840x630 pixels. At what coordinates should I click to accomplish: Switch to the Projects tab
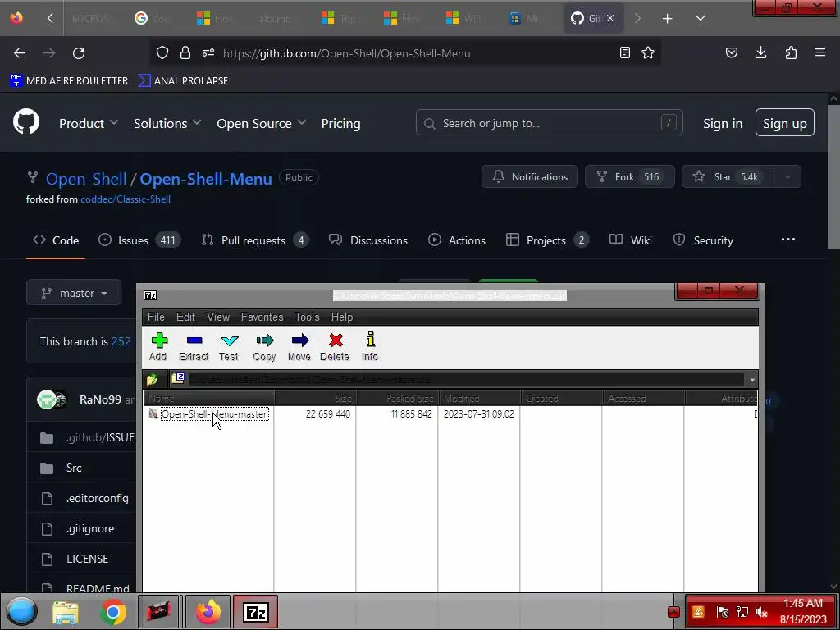[x=547, y=240]
